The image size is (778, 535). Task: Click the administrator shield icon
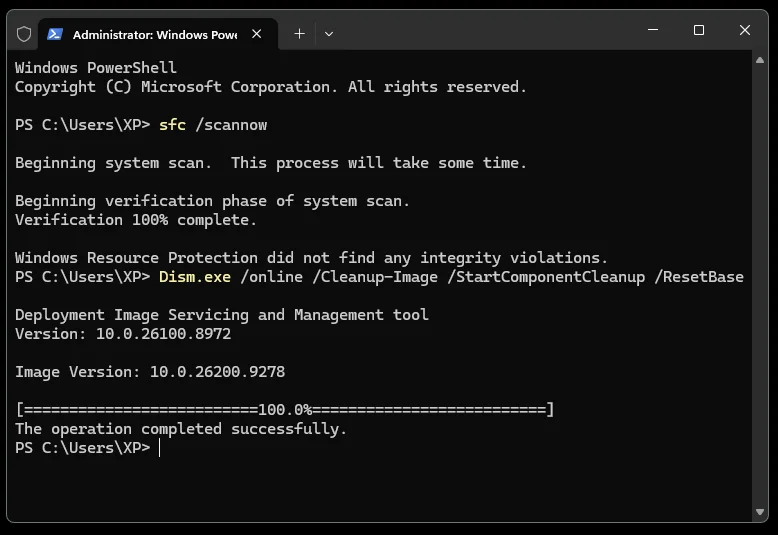click(24, 34)
